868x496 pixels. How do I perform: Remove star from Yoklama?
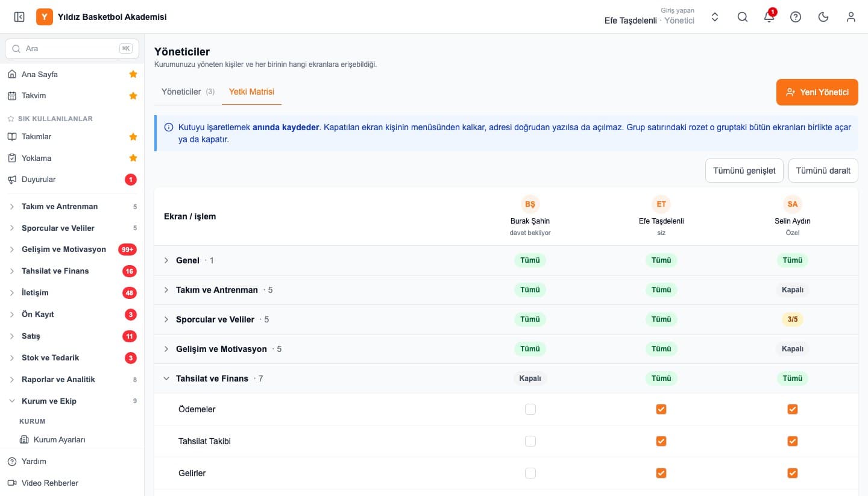133,159
